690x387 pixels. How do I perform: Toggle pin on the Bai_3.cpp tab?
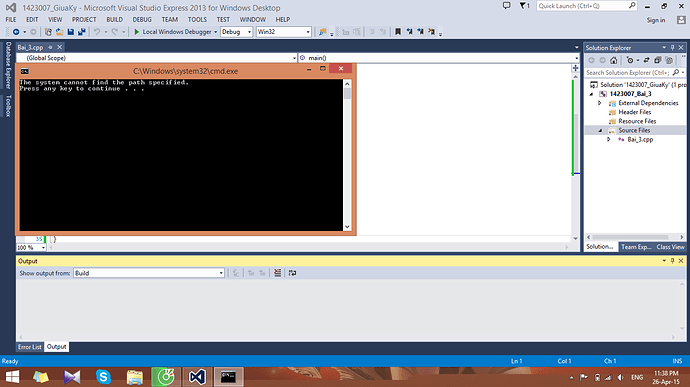point(50,47)
